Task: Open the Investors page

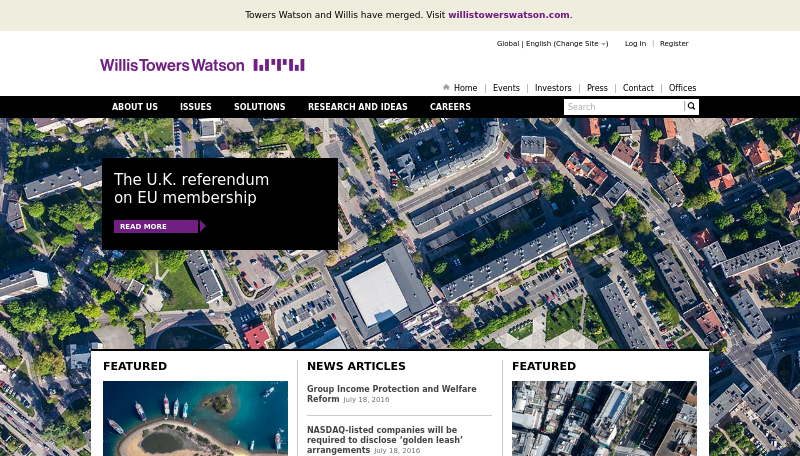Action: (x=553, y=88)
